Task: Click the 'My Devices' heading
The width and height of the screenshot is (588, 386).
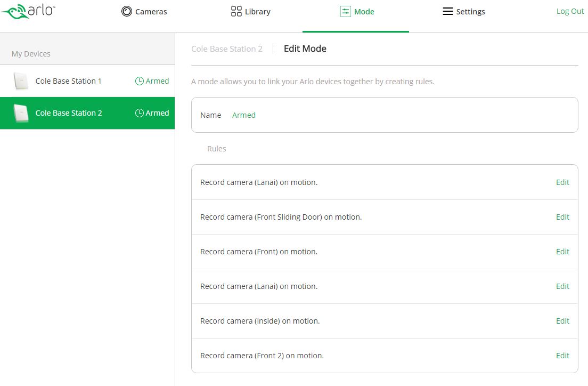Action: [x=31, y=54]
